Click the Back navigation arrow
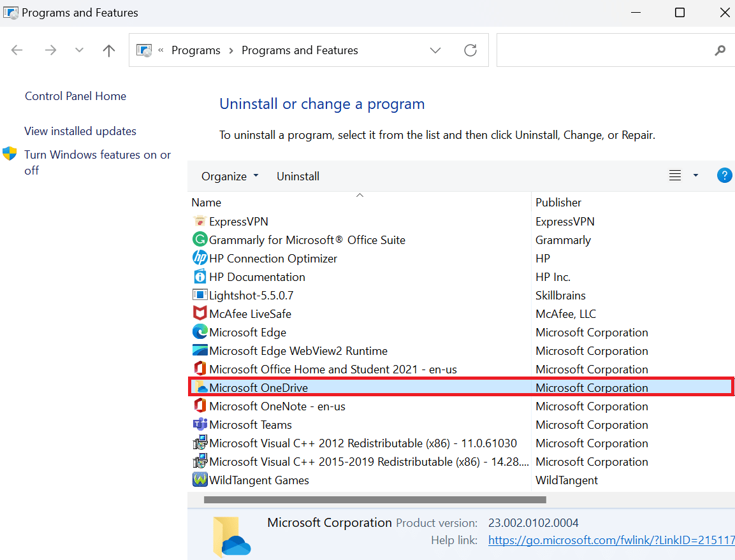735x560 pixels. [x=17, y=50]
